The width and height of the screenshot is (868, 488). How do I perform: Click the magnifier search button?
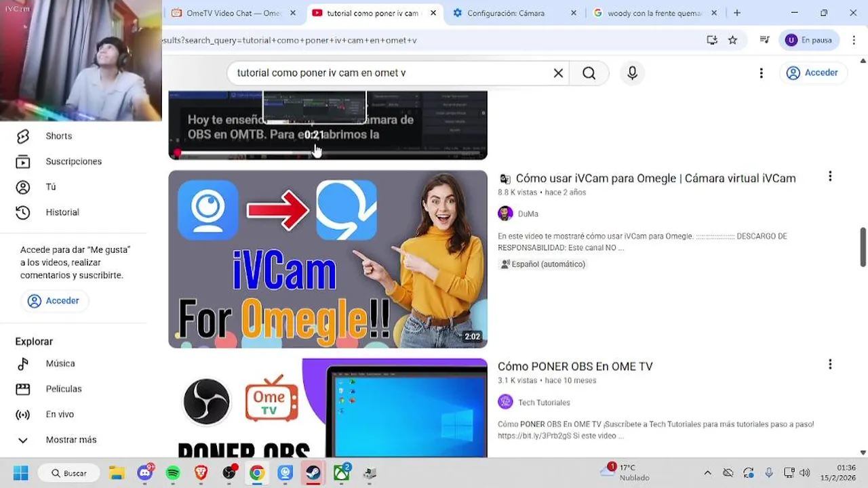point(589,73)
